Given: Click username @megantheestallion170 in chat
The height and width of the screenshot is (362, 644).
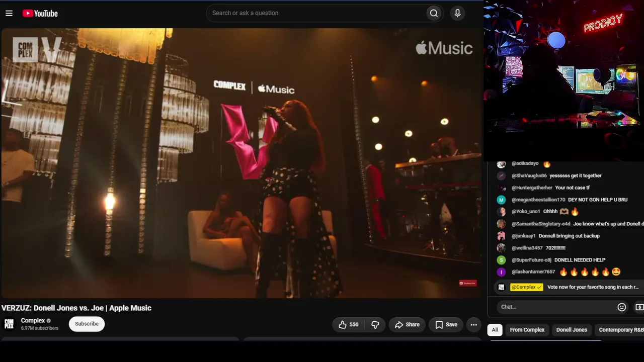Looking at the screenshot, I should [x=538, y=200].
